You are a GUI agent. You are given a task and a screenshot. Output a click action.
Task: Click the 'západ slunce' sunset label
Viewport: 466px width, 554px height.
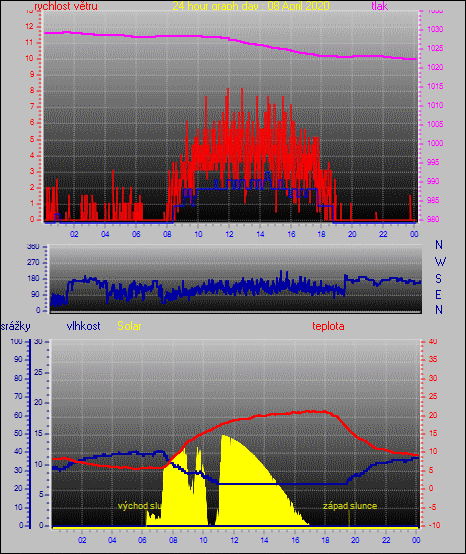coord(350,506)
